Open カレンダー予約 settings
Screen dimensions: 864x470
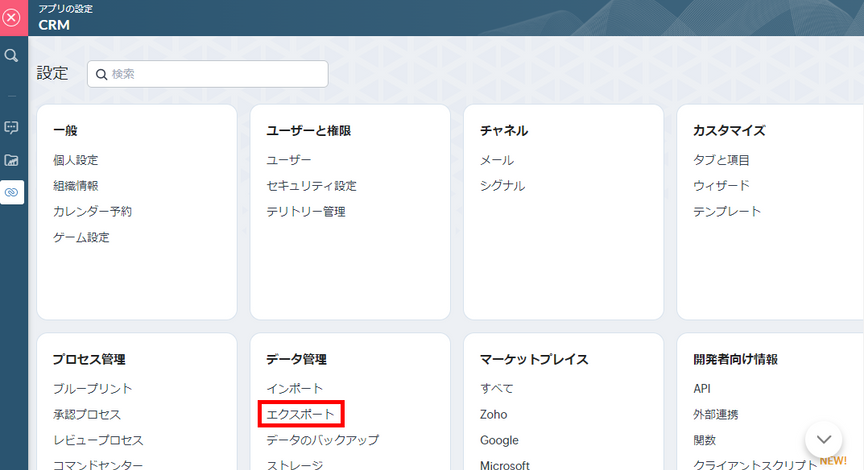pyautogui.click(x=93, y=212)
